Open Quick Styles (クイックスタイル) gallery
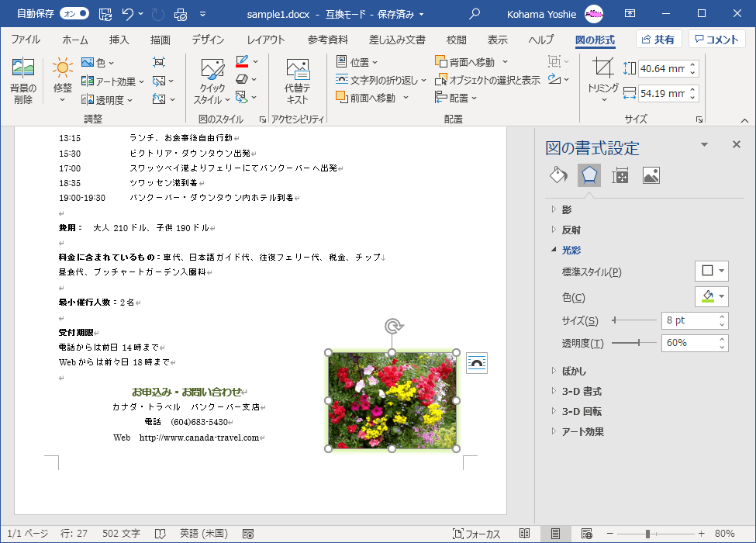The width and height of the screenshot is (756, 543). coord(212,81)
